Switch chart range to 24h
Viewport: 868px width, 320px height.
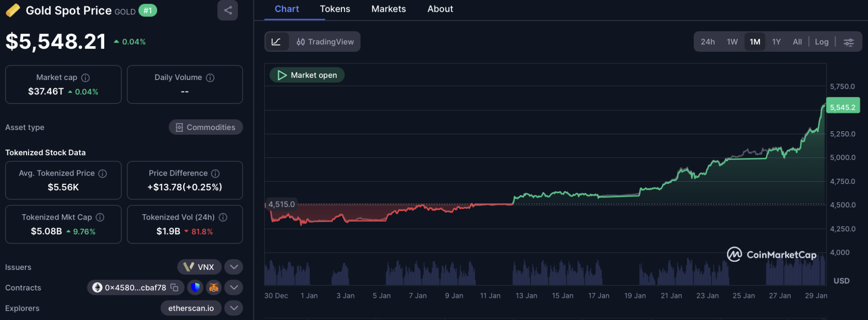tap(707, 42)
